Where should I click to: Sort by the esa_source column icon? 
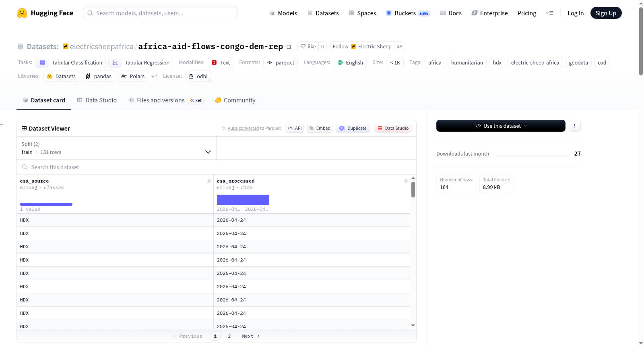click(209, 181)
